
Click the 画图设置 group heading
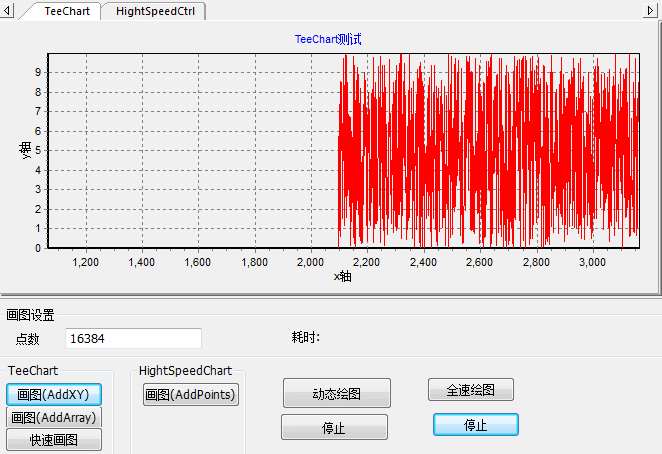coord(30,315)
